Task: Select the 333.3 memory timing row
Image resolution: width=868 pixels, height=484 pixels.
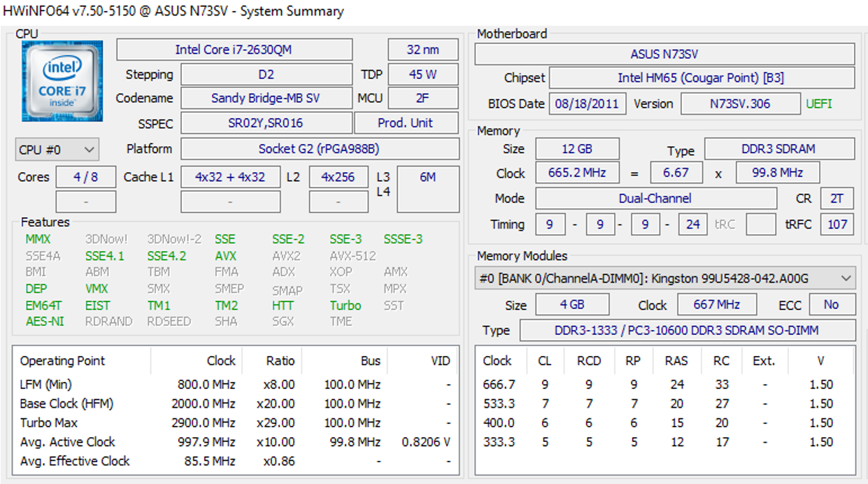Action: tap(664, 442)
